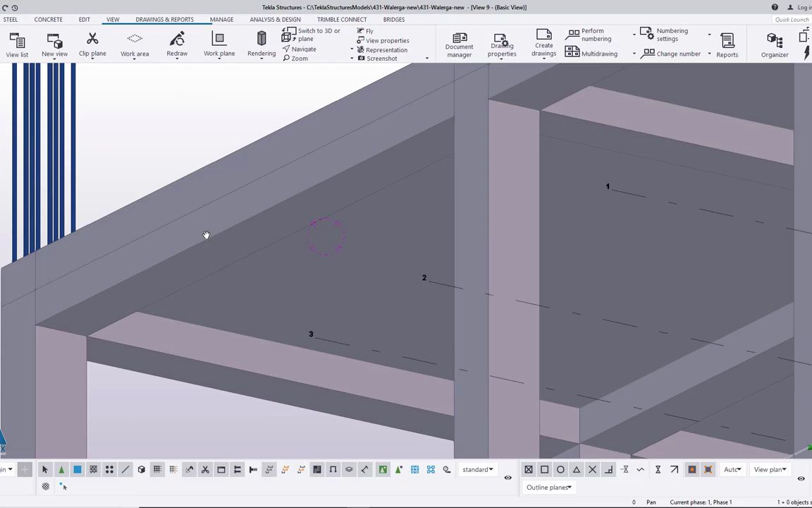The height and width of the screenshot is (508, 812).
Task: Click the Zoom command in the ribbon
Action: 295,59
